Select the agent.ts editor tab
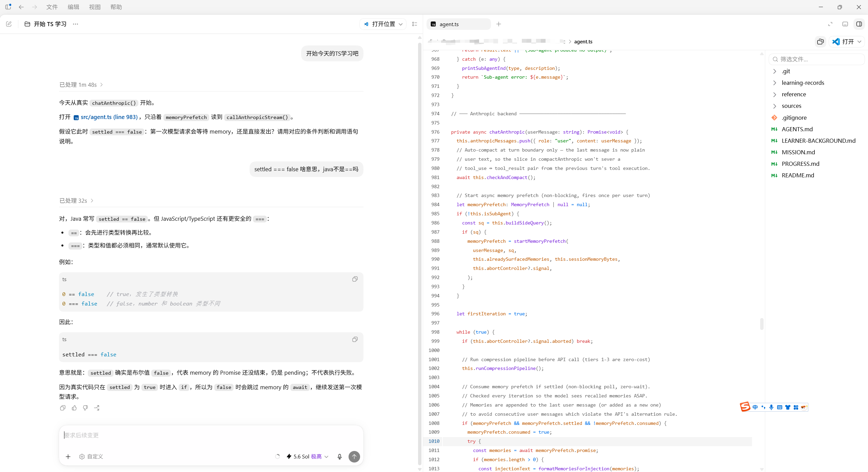This screenshot has width=868, height=472. [458, 24]
